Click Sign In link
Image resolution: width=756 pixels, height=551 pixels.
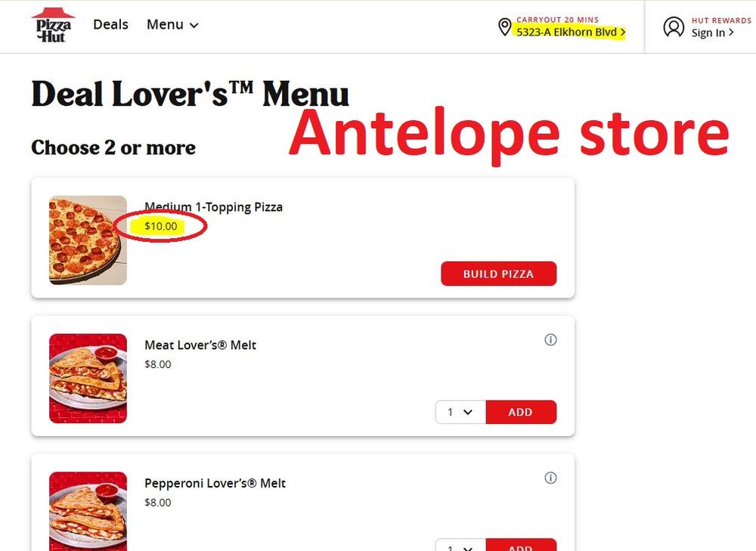708,33
